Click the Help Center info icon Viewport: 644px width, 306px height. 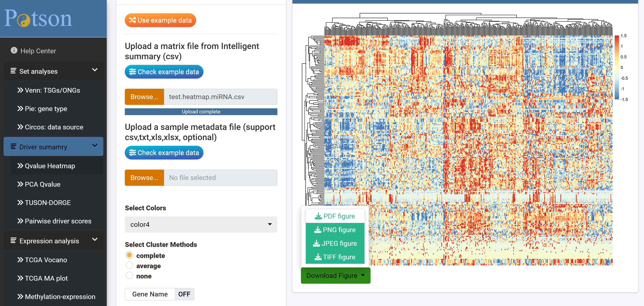point(14,50)
